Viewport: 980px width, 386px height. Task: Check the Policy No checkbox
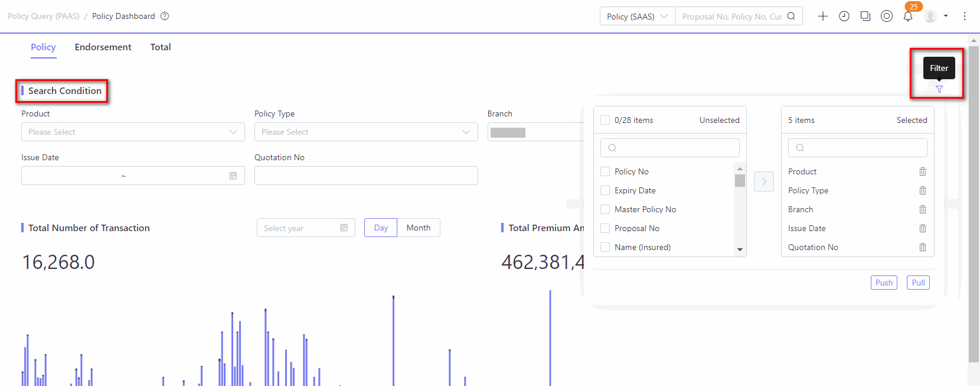(x=605, y=171)
